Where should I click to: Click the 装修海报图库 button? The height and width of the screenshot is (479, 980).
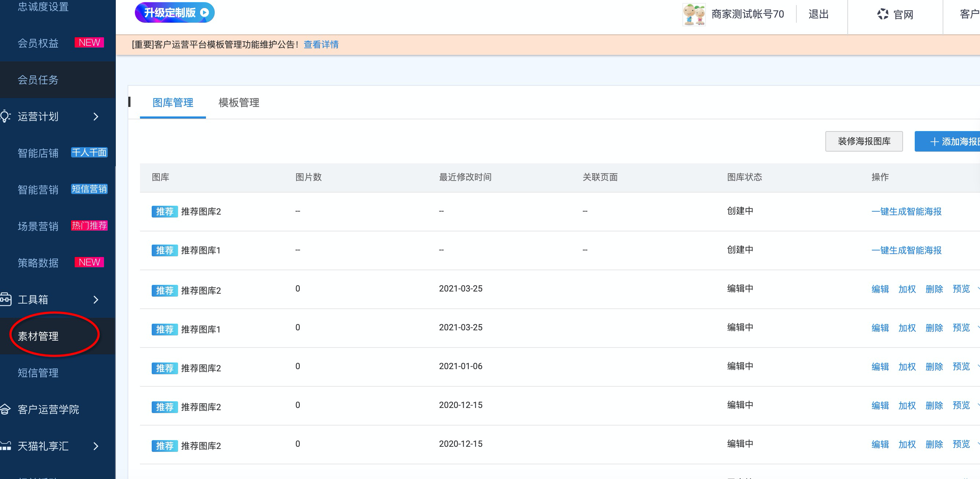(x=863, y=141)
